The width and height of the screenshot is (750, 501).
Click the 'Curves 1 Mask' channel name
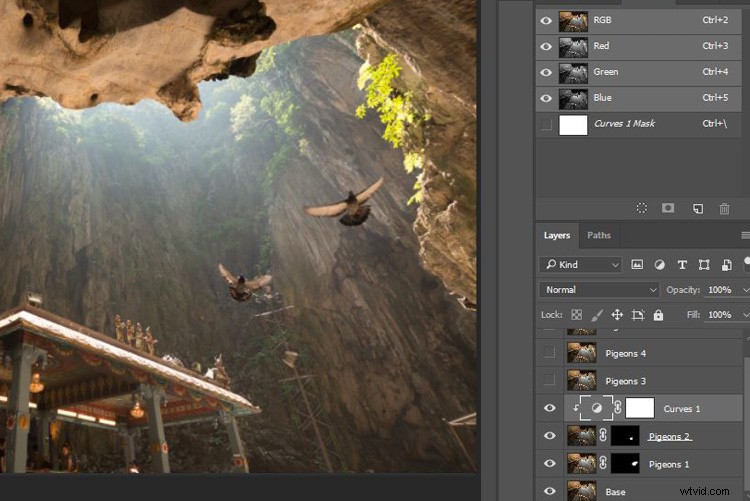coord(624,123)
